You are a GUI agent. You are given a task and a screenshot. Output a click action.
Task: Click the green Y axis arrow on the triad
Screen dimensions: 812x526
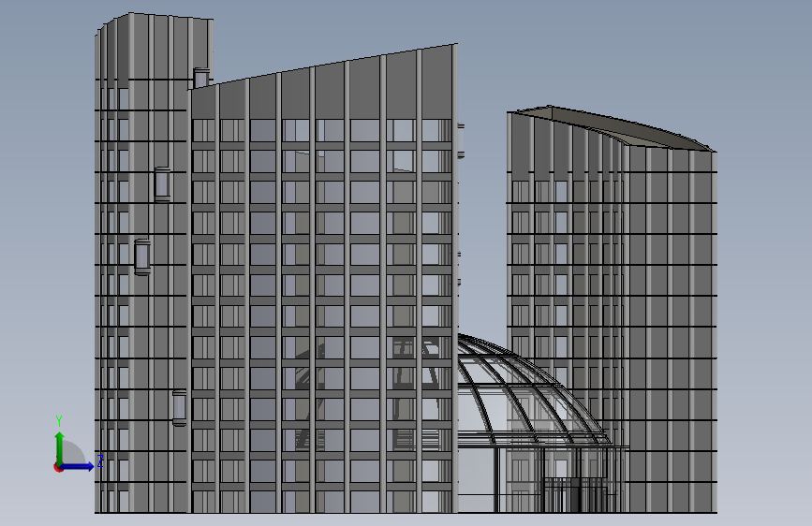click(60, 447)
